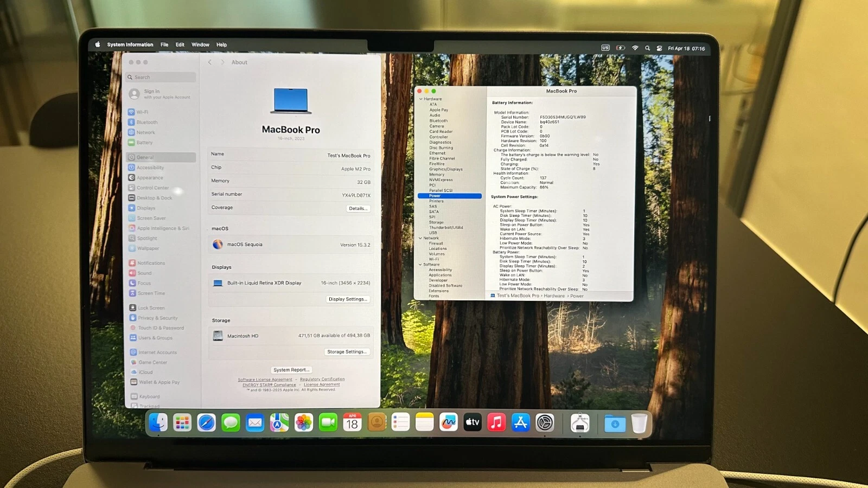Select Wi-Fi in settings sidebar
Viewport: 868px width, 488px height.
point(161,112)
